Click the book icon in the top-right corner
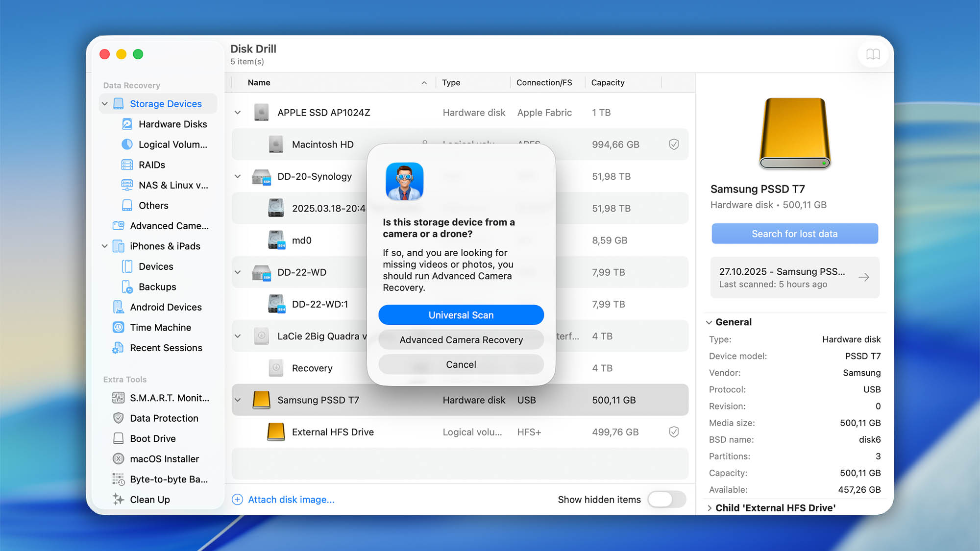The image size is (980, 551). click(873, 54)
